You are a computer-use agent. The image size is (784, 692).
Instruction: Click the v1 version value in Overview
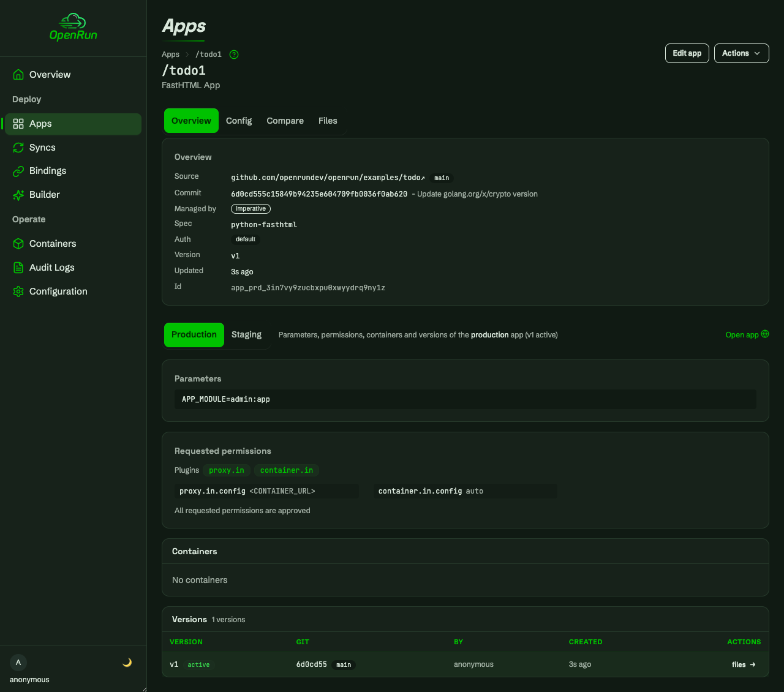click(235, 256)
